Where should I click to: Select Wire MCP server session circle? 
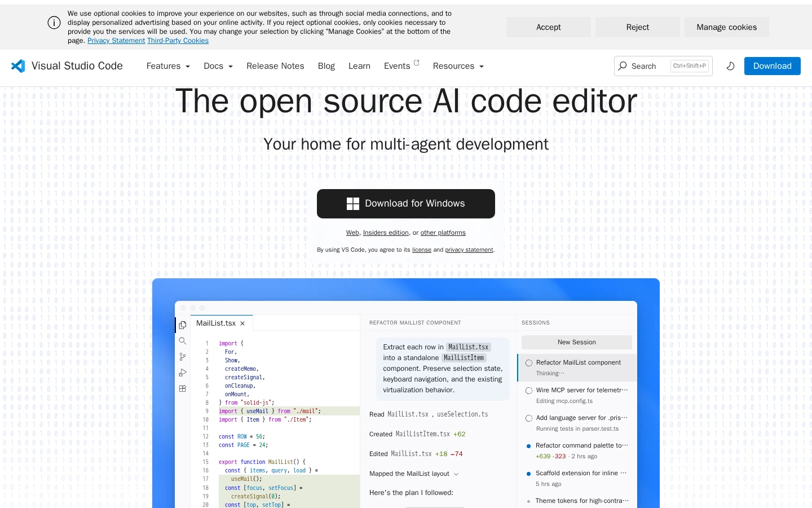(x=529, y=391)
